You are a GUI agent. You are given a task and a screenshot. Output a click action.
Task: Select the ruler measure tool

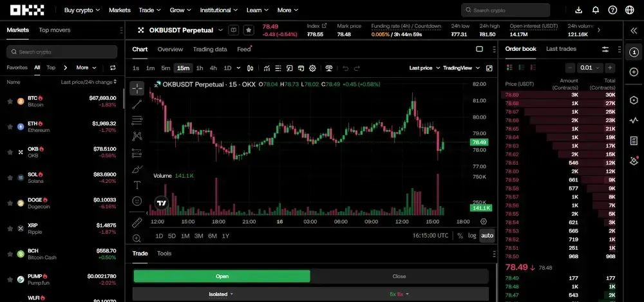coord(137,223)
